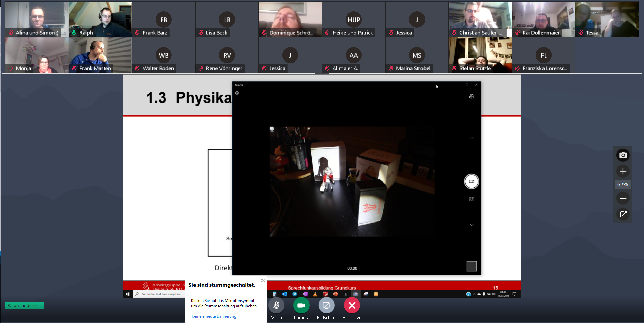
Task: Select the Camera app in shared taskbar
Action: pyautogui.click(x=356, y=294)
